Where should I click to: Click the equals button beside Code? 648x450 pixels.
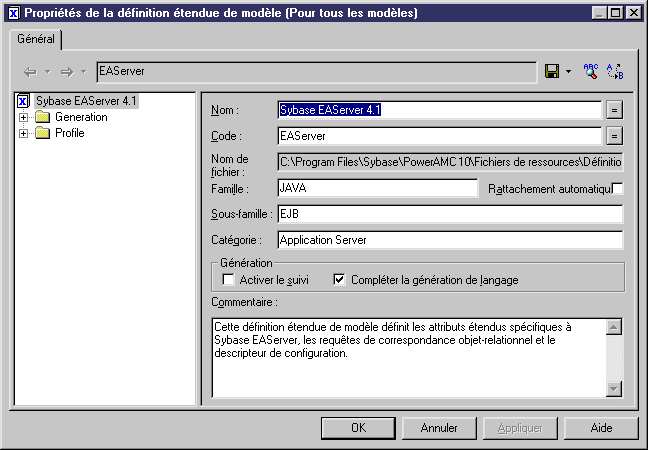(x=615, y=136)
